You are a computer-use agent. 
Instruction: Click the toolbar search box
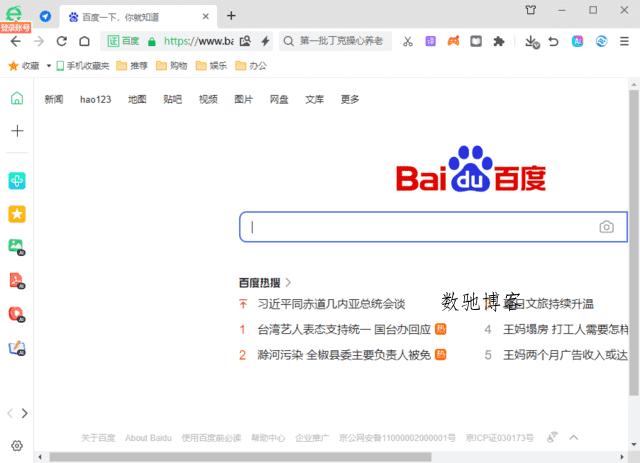click(336, 41)
